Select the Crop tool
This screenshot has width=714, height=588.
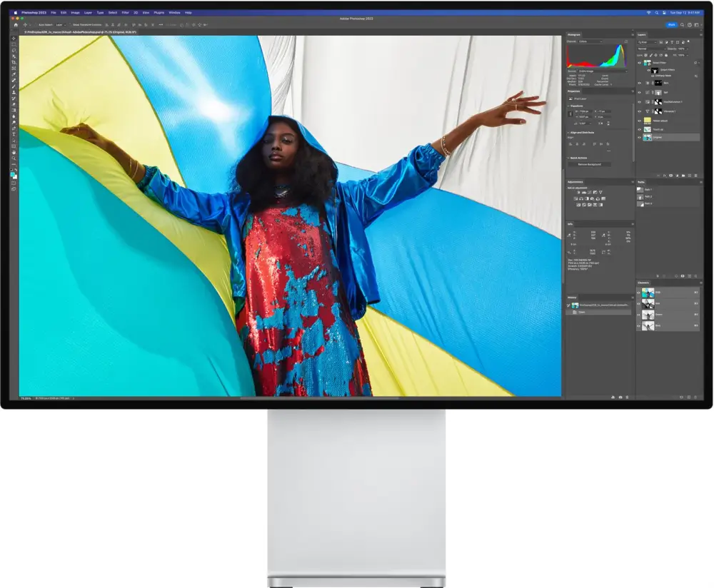point(14,62)
